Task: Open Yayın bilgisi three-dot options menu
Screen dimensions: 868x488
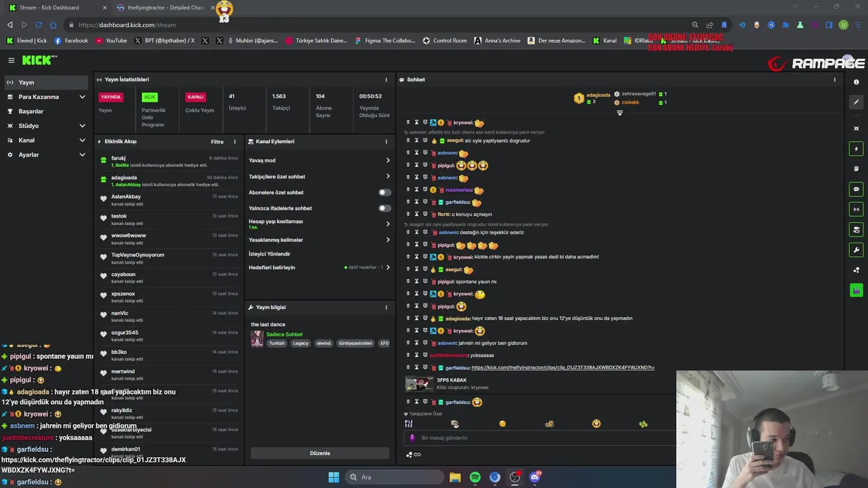Action: (x=387, y=307)
